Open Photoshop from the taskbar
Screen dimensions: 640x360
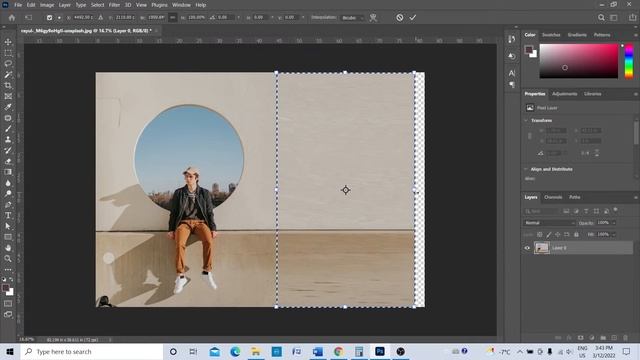(380, 351)
